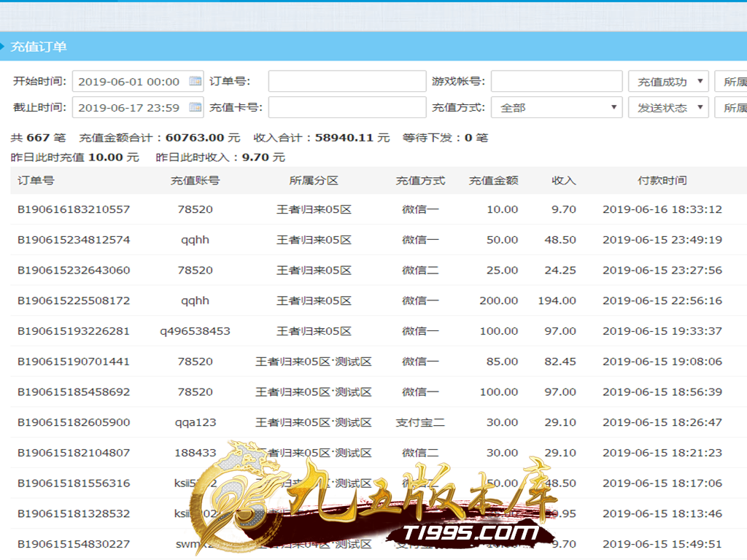Click 昨日此时收入 9.70 元 summary

point(220,157)
